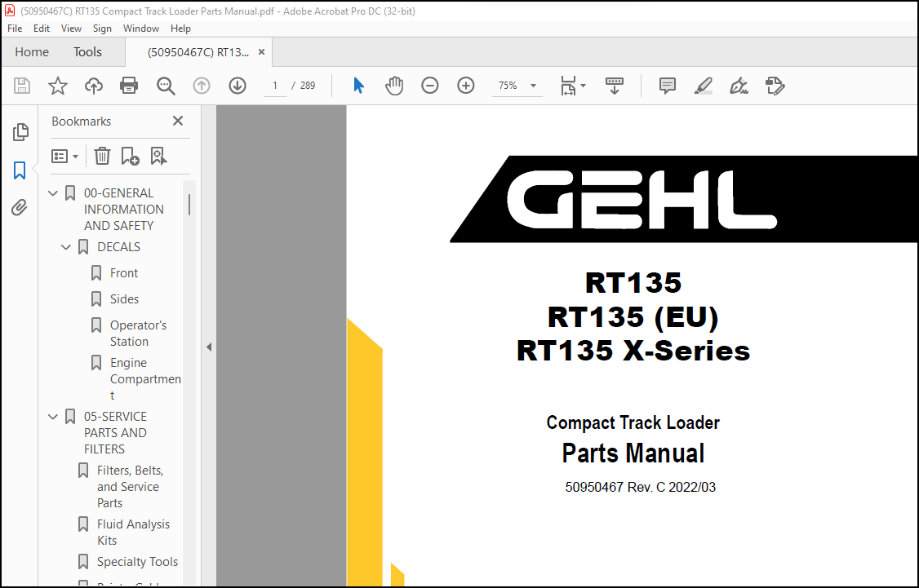This screenshot has width=919, height=588.
Task: Open the Sides bookmark
Action: 124,299
